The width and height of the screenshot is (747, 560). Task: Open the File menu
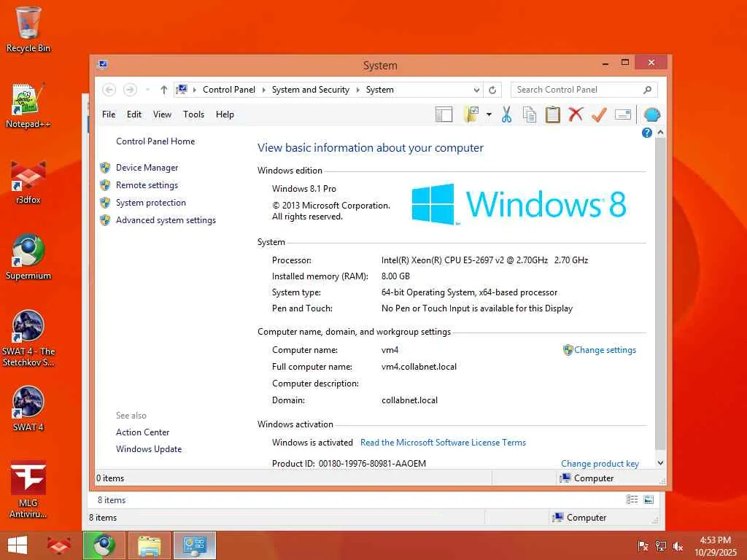pyautogui.click(x=109, y=114)
